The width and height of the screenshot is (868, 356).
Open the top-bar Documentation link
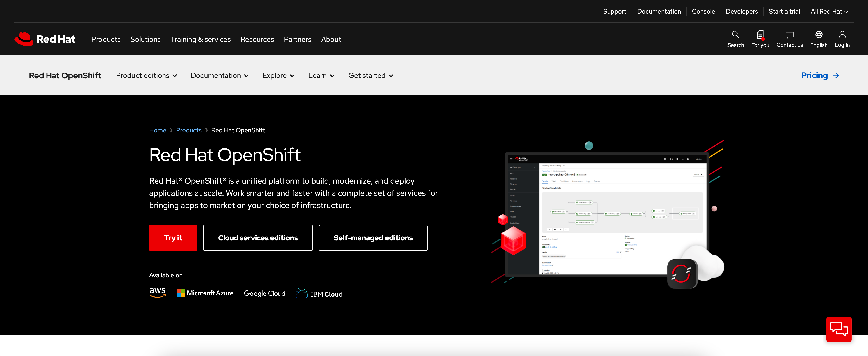point(659,12)
